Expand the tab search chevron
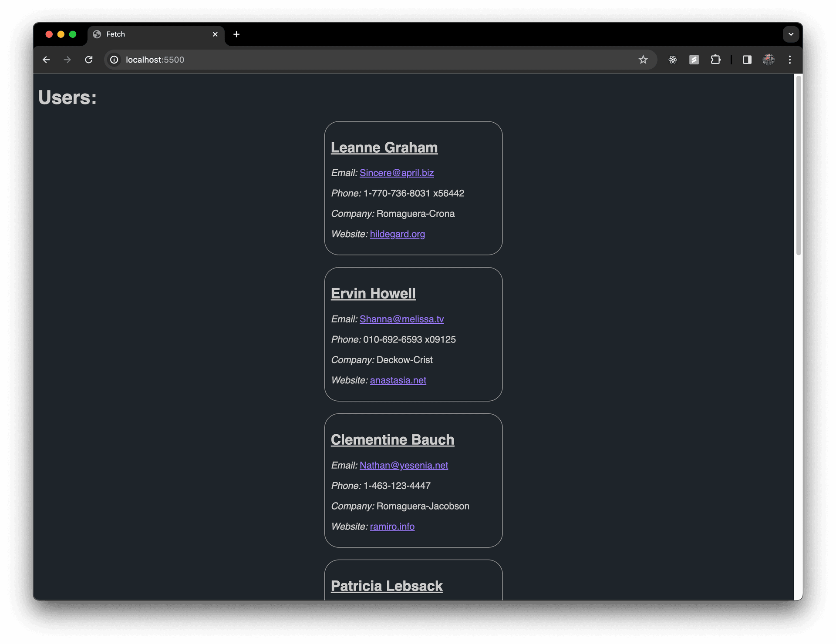The image size is (836, 644). [791, 34]
